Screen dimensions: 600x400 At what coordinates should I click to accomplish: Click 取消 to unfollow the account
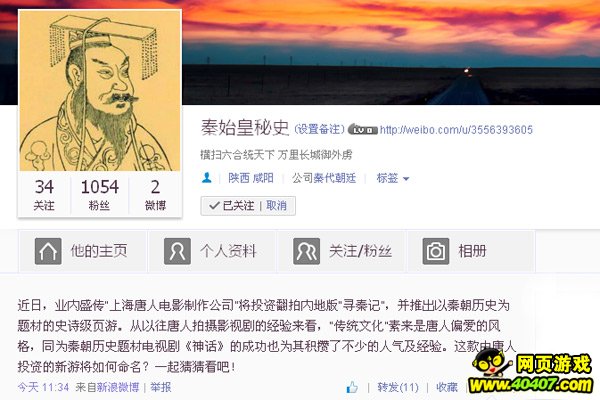[276, 206]
